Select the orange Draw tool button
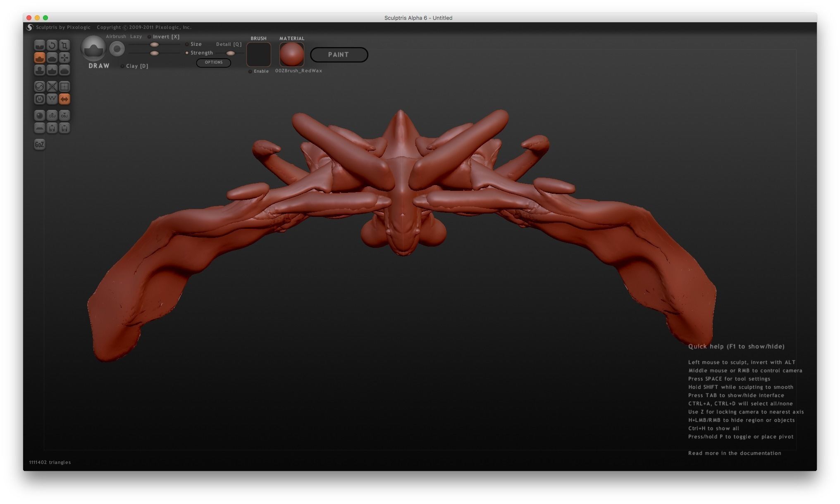This screenshot has height=504, width=840. tap(39, 57)
